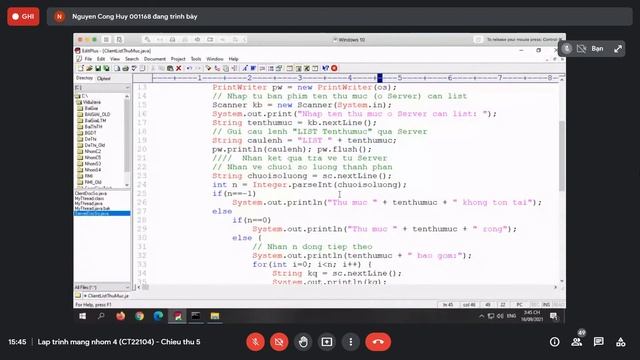Select MyThread.class in file list
This screenshot has width=640, height=360.
(89, 198)
